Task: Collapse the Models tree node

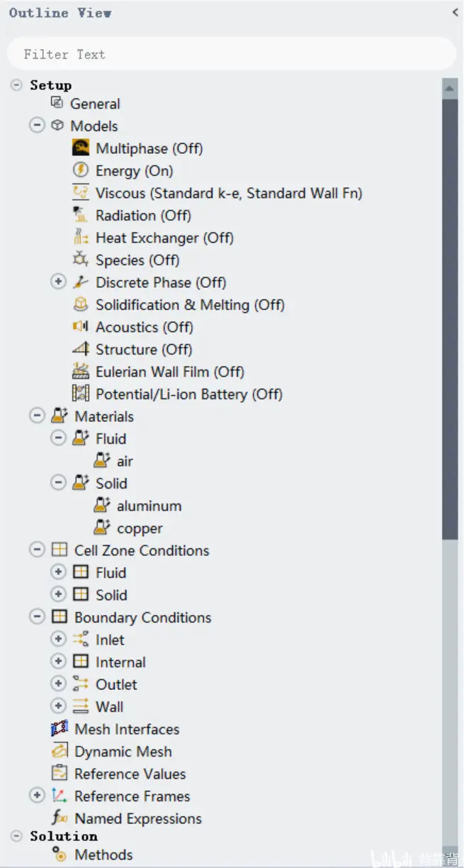Action: pos(37,126)
